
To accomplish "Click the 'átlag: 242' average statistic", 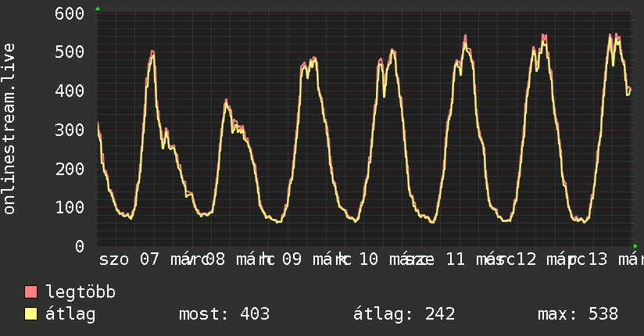I will coord(405,315).
